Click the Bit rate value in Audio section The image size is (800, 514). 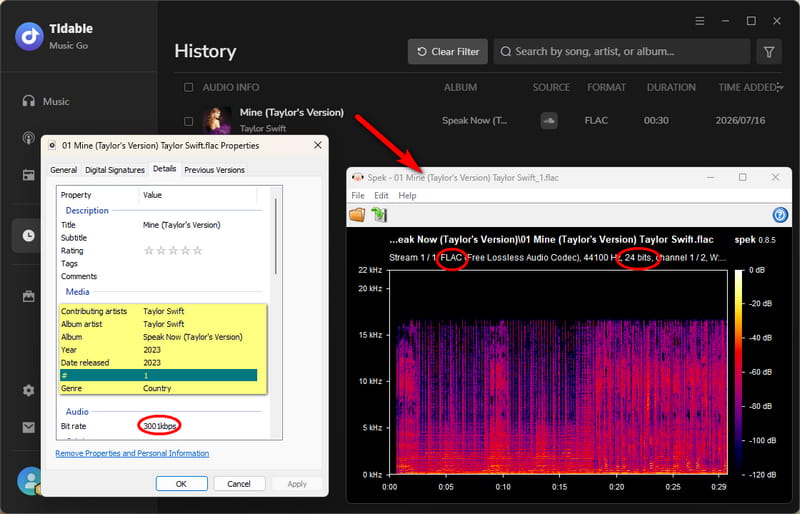(x=160, y=426)
